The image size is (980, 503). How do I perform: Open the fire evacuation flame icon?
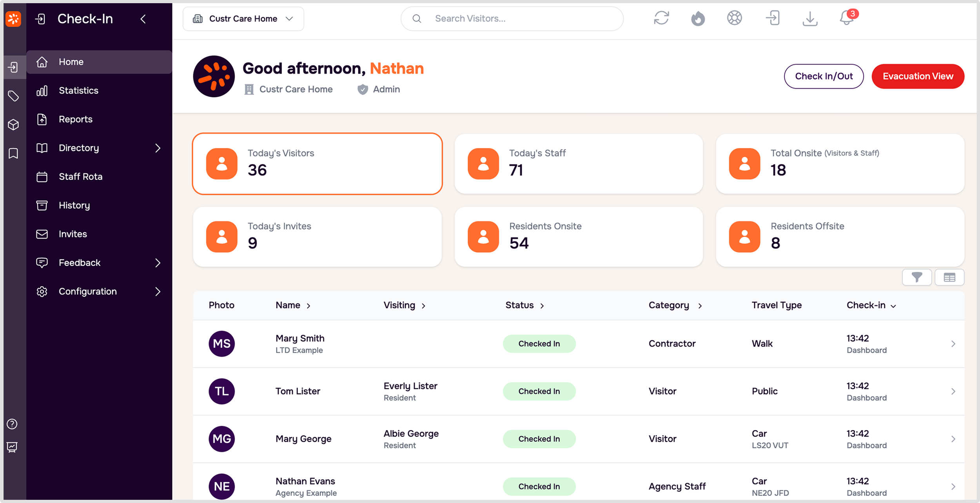coord(698,18)
